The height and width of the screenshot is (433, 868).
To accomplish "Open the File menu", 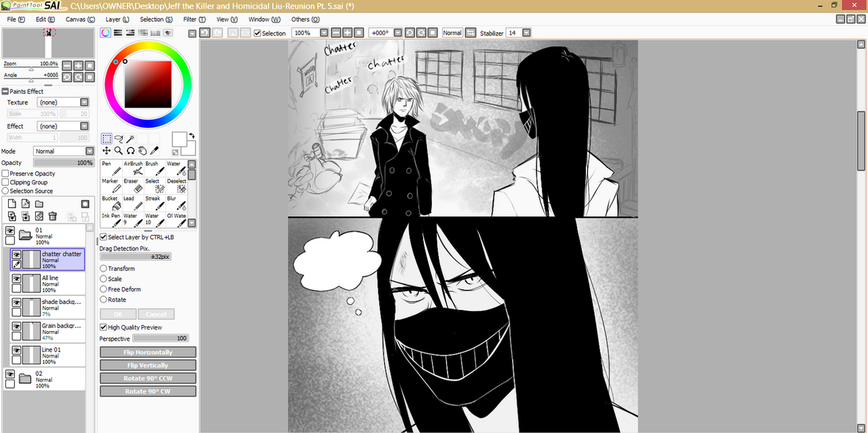I will tap(16, 19).
